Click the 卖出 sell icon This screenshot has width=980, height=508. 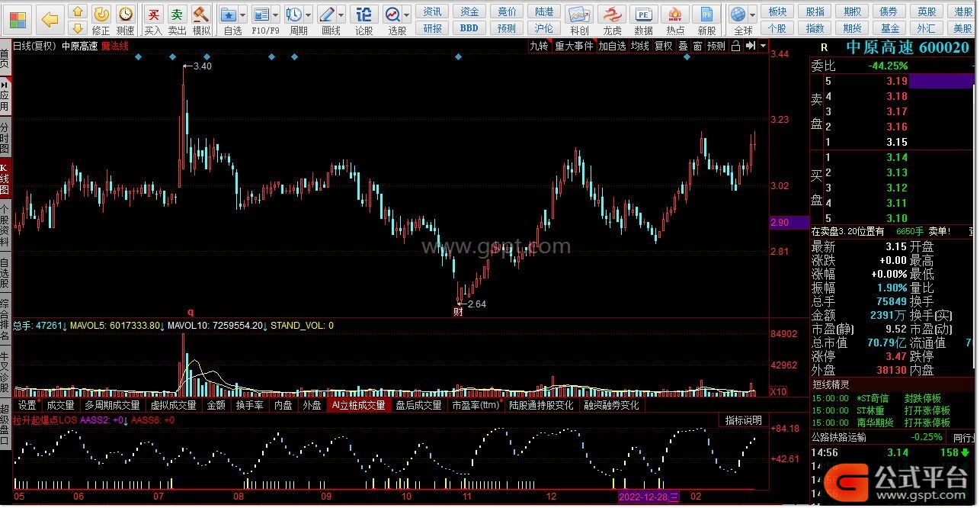pyautogui.click(x=177, y=14)
